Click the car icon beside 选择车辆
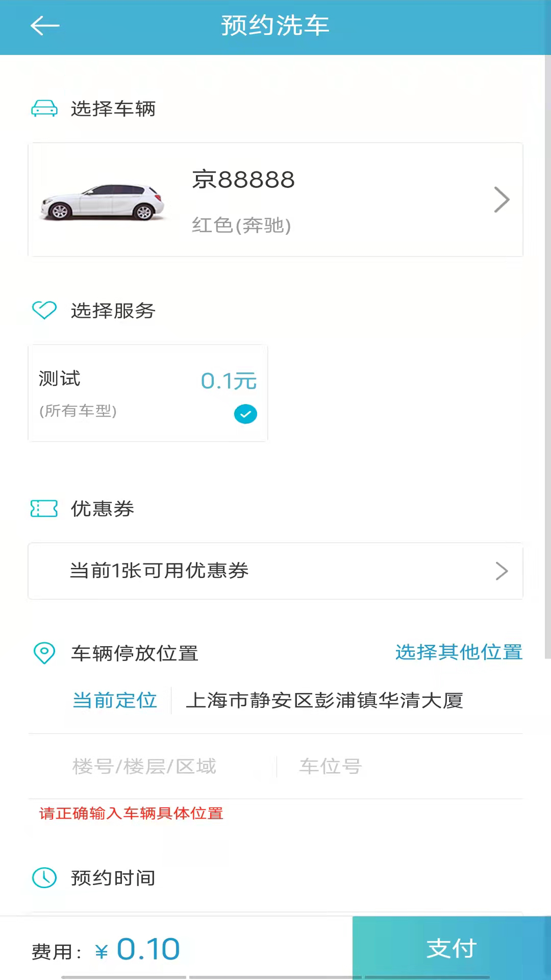 (44, 109)
